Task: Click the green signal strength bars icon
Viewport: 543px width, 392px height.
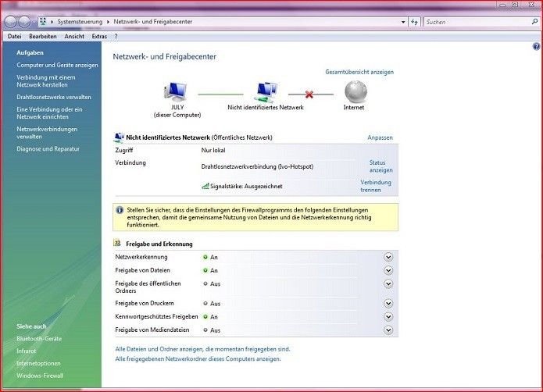Action: (205, 186)
